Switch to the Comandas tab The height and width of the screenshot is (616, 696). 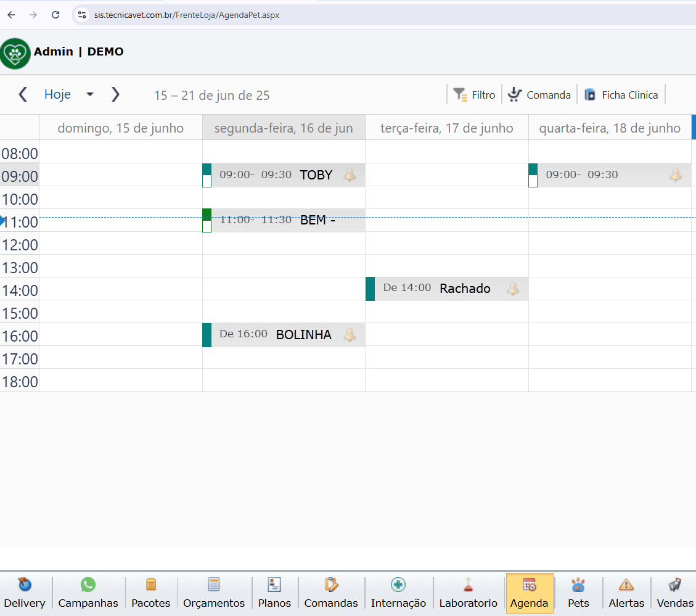coord(331,593)
